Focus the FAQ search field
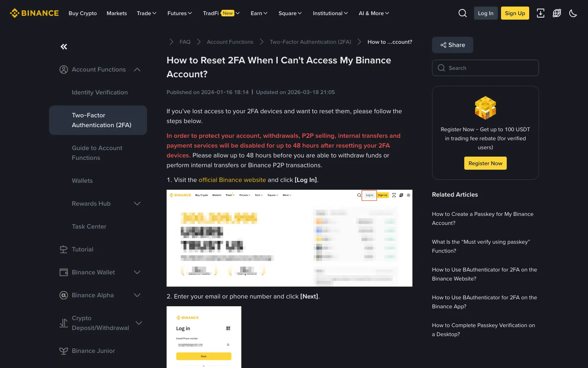Image resolution: width=588 pixels, height=368 pixels. click(486, 68)
